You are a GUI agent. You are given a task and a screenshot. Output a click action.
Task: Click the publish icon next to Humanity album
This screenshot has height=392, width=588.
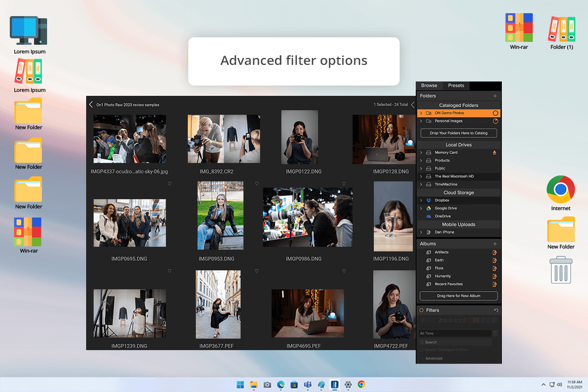coord(494,276)
